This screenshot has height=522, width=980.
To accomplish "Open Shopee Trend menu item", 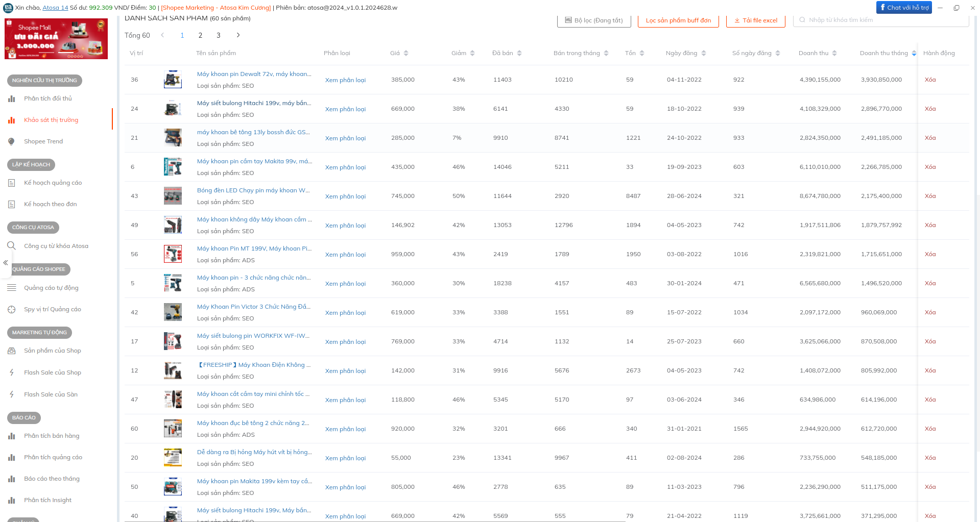I will tap(43, 141).
